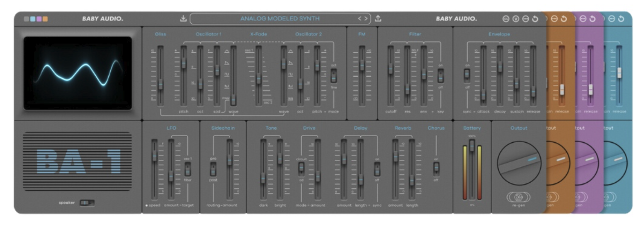Viewport: 644px width, 226px height.
Task: Open three-dot options on the blue panel
Action: click(x=611, y=19)
